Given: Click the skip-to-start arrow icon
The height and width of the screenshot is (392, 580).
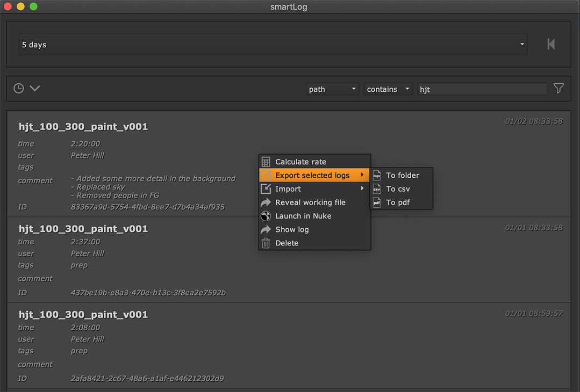Looking at the screenshot, I should tap(551, 45).
